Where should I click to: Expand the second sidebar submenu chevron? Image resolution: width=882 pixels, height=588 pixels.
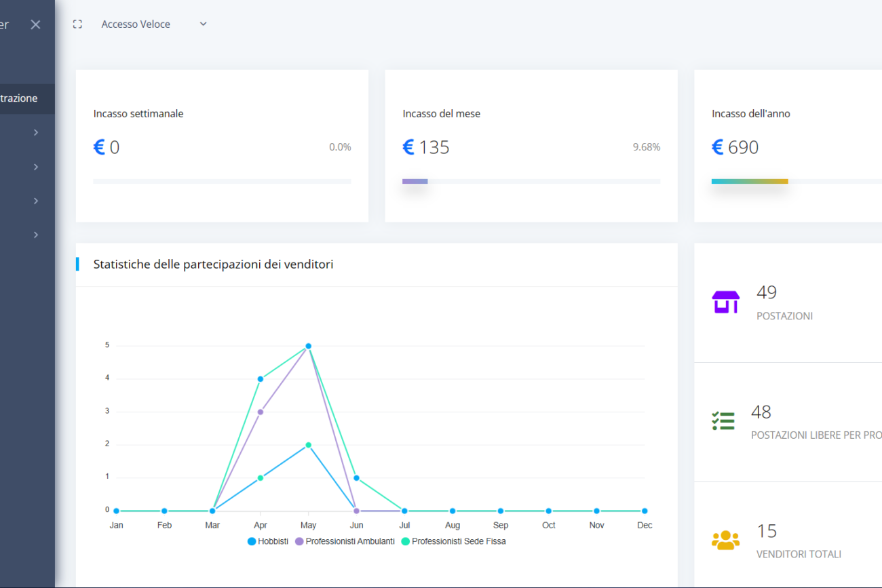(36, 167)
